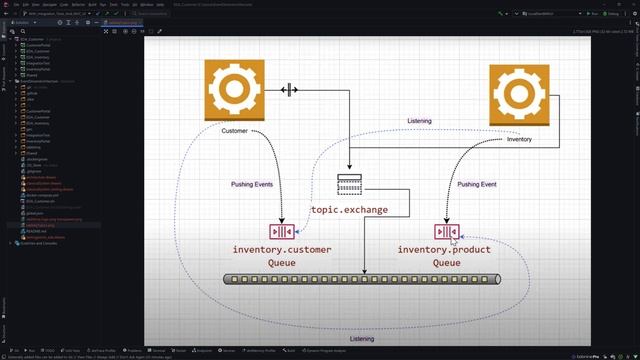Click the expand all icon in Solution panel

click(68, 22)
